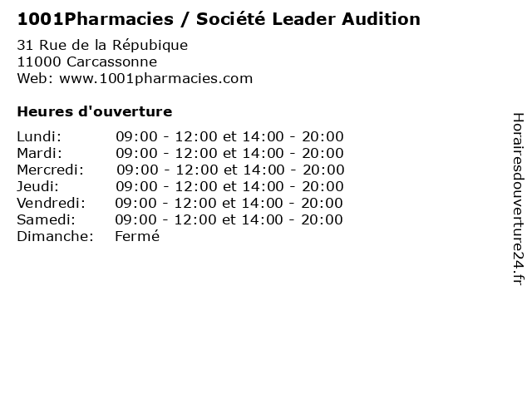Click the Fermé status for Dimanche

pos(137,236)
